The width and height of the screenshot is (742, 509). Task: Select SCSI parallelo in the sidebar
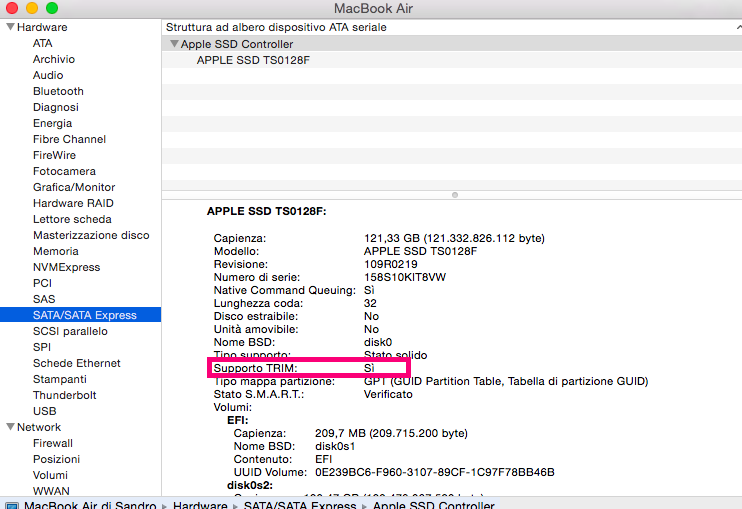[70, 331]
